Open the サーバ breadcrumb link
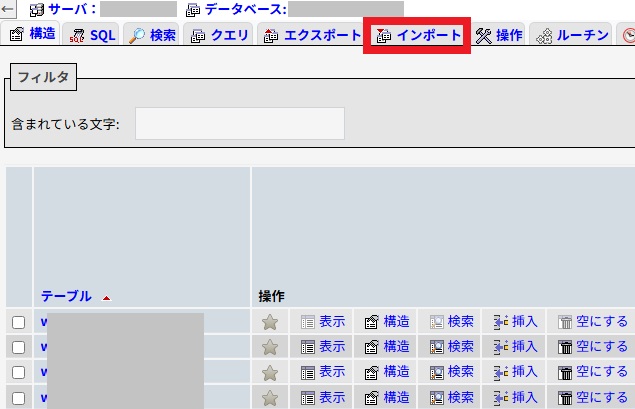 pyautogui.click(x=72, y=9)
